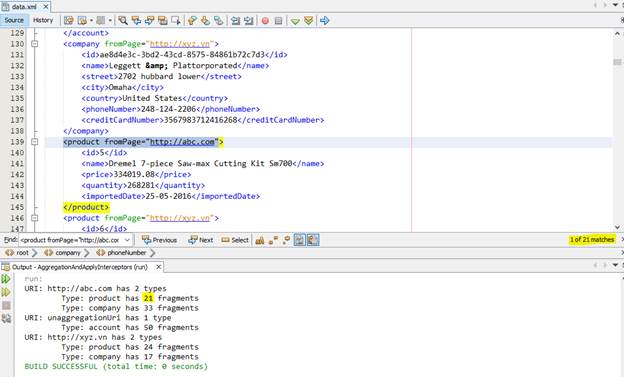
Task: Open the http://abc.com link on line 139
Action: tap(182, 142)
